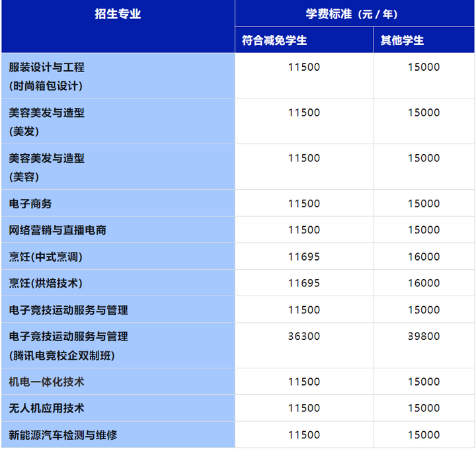Select 11695 fee in 烹饪(中式烹调) row
The height and width of the screenshot is (449, 476).
tap(304, 257)
